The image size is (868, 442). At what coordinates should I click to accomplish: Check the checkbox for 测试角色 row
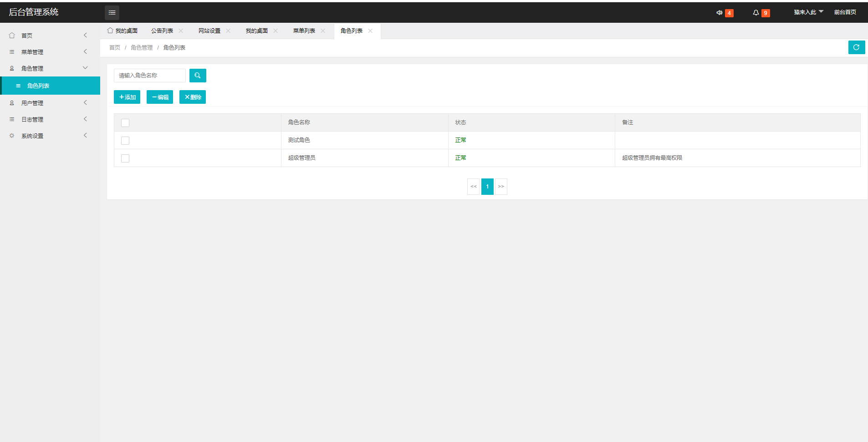click(x=125, y=141)
